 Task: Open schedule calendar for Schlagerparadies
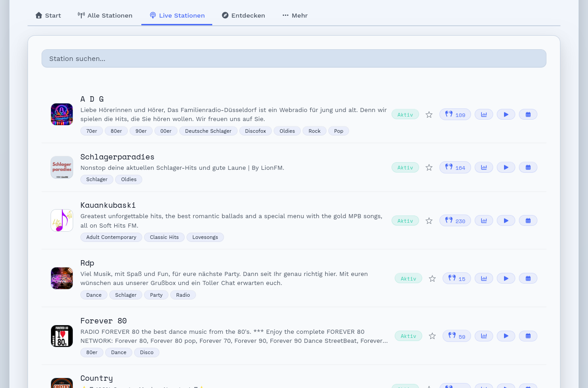528,168
